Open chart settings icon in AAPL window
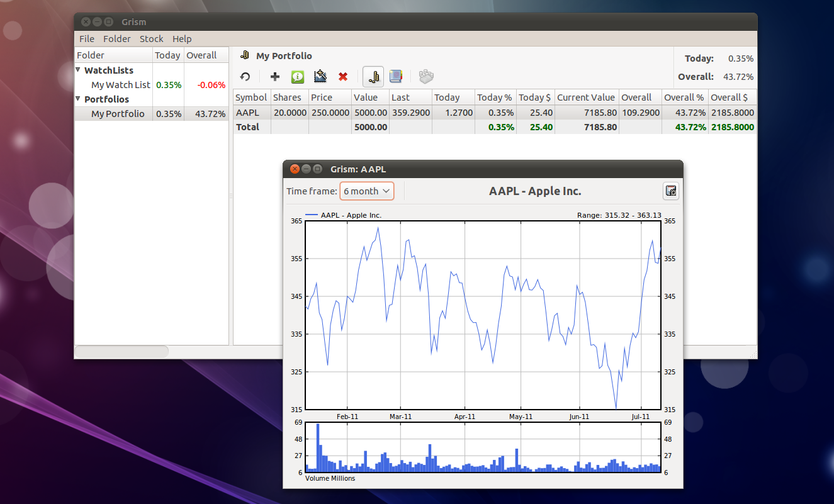The width and height of the screenshot is (834, 504). tap(671, 191)
